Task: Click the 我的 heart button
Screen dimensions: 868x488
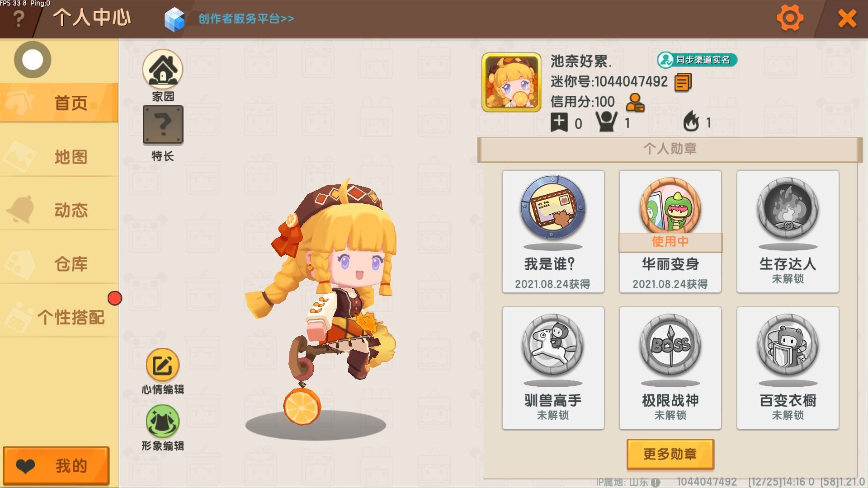Action: (x=56, y=466)
